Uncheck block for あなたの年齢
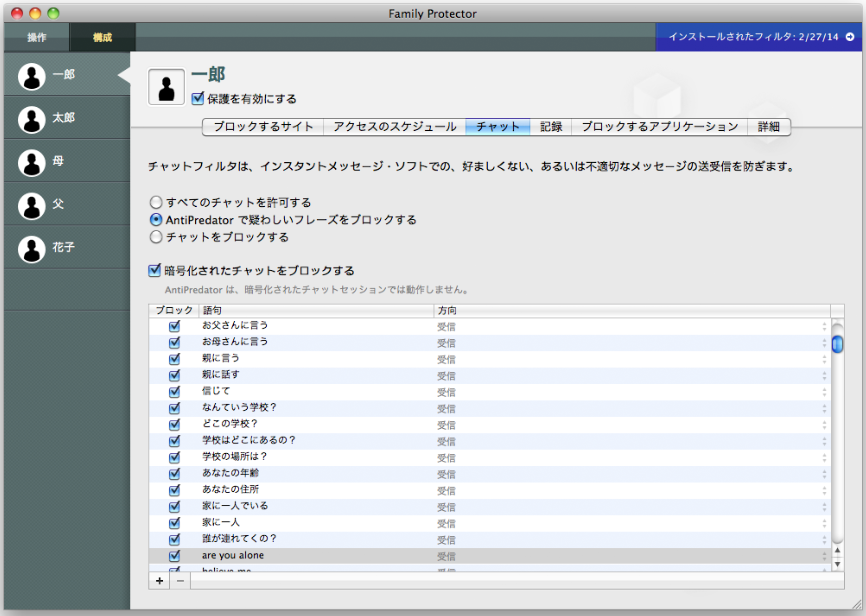This screenshot has height=616, width=866. tap(175, 473)
